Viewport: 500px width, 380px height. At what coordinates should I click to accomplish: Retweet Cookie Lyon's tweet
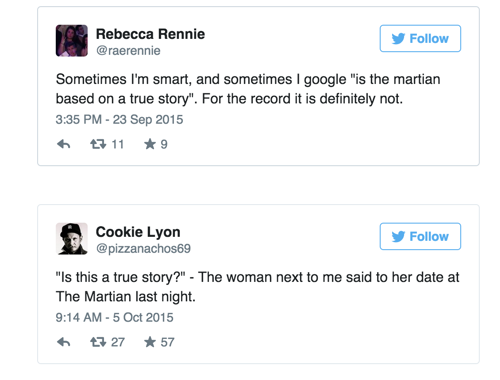click(98, 342)
